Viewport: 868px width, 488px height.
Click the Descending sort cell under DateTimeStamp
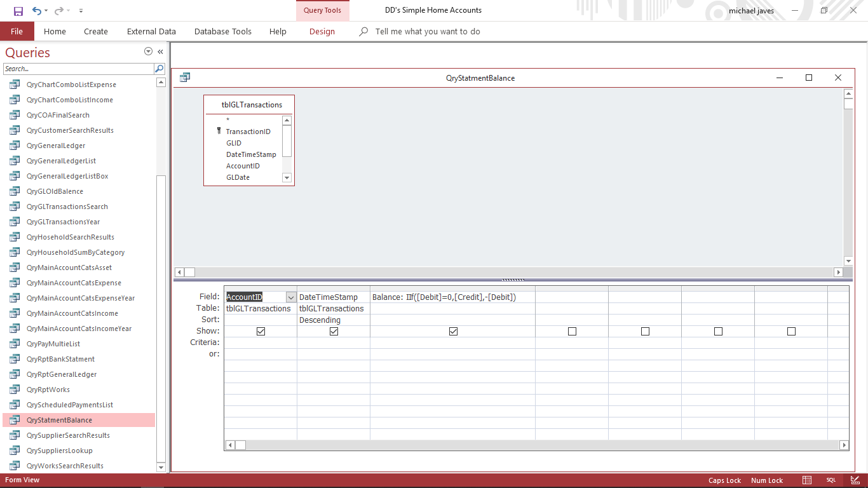[334, 320]
